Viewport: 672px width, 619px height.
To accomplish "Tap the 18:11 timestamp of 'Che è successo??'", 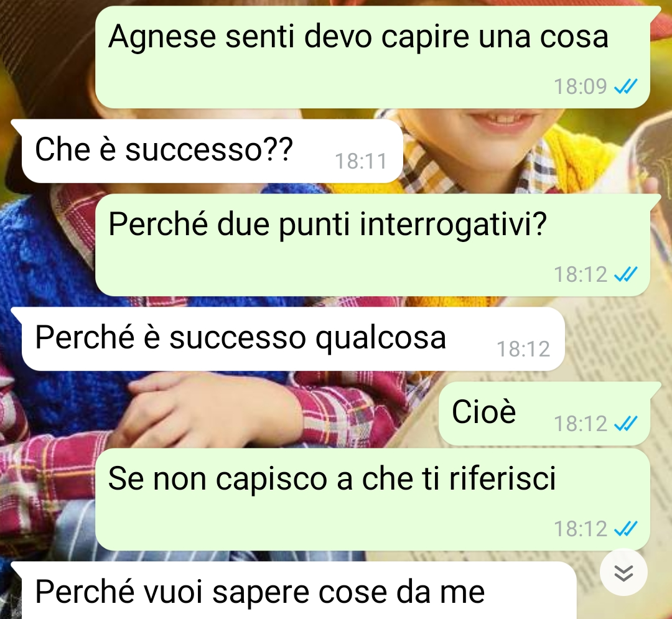I will tap(361, 162).
